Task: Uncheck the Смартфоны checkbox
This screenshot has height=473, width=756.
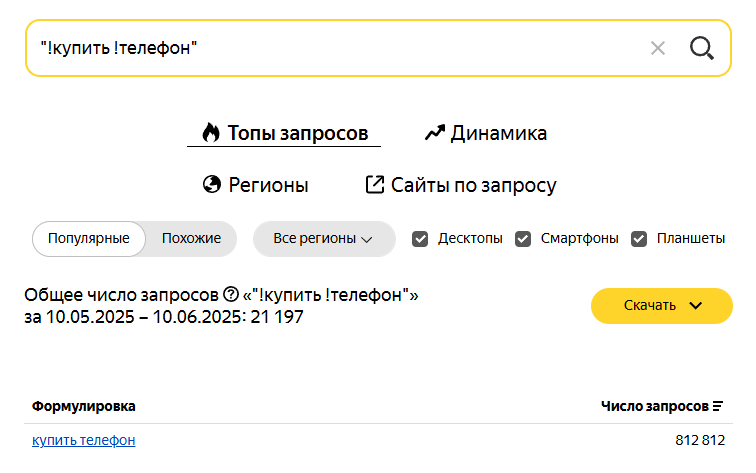Action: coord(523,239)
